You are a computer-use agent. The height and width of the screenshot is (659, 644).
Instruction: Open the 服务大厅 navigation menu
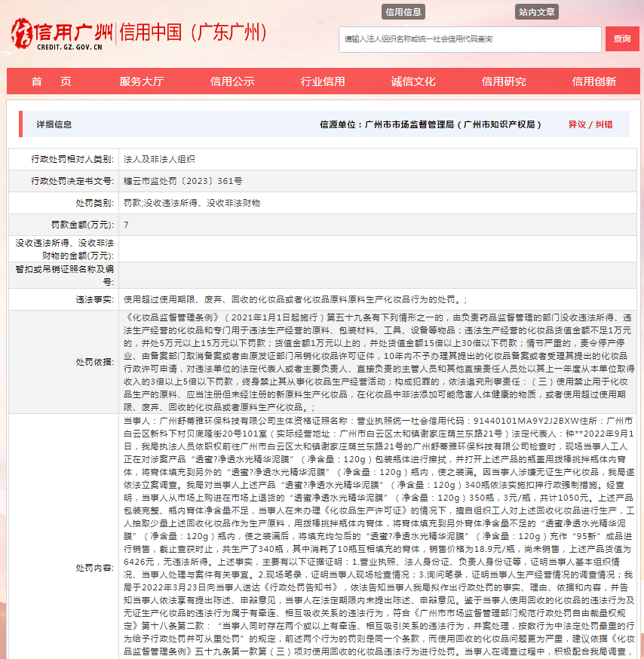[x=142, y=81]
